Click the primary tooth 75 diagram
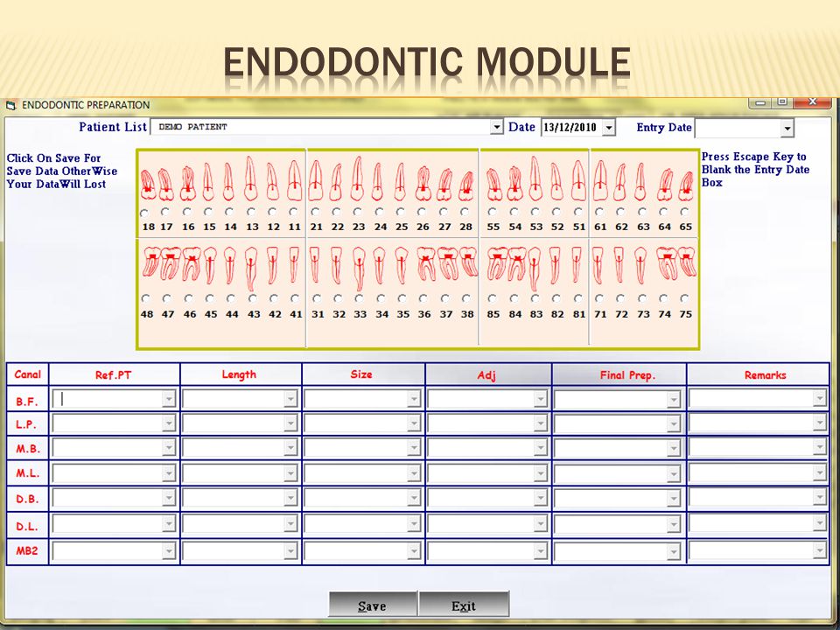Viewport: 840px width, 630px height. (x=688, y=262)
